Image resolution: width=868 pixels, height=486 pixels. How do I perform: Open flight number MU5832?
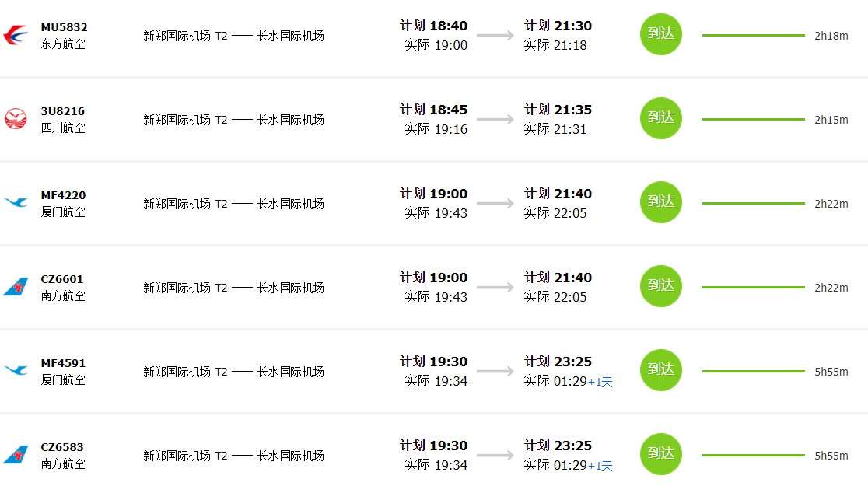pyautogui.click(x=65, y=27)
